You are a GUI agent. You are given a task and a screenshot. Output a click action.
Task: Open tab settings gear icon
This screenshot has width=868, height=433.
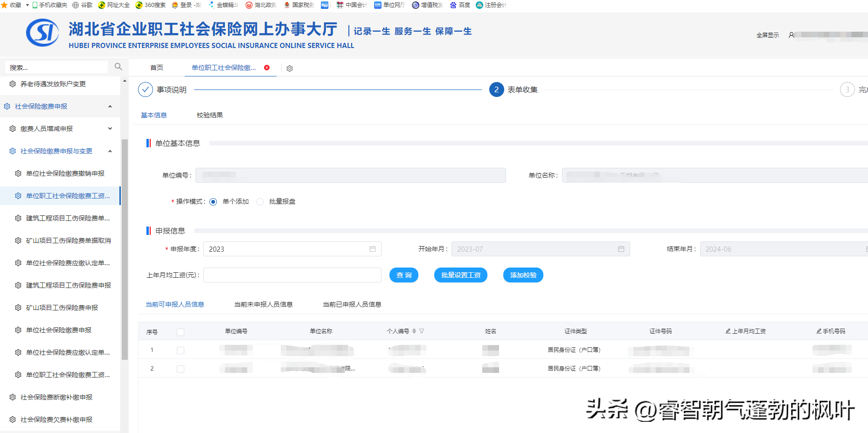coord(290,69)
